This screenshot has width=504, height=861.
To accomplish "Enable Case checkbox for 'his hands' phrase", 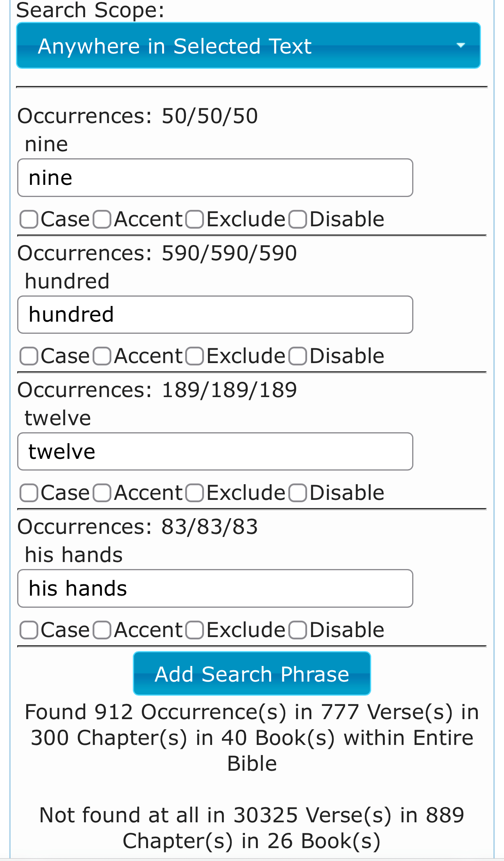I will point(29,630).
